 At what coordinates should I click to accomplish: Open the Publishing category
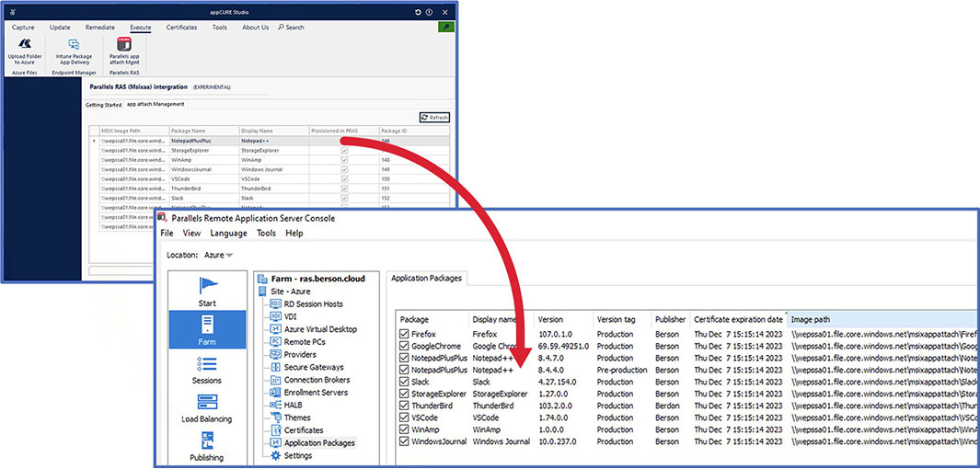tap(207, 446)
